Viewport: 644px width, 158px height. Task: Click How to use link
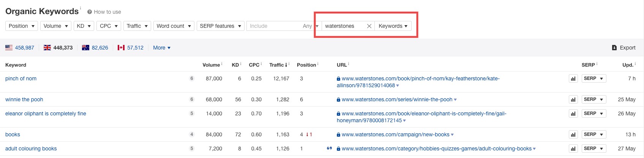click(107, 12)
